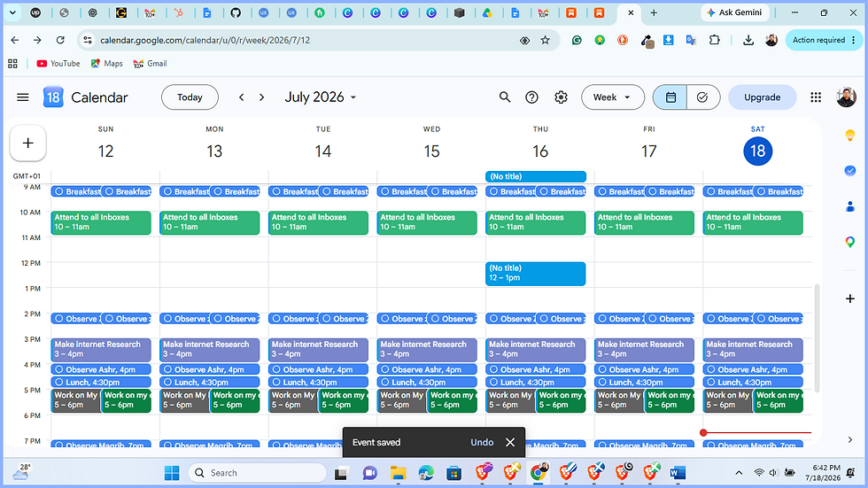
Task: Select Thursday 16 date header
Action: 540,151
